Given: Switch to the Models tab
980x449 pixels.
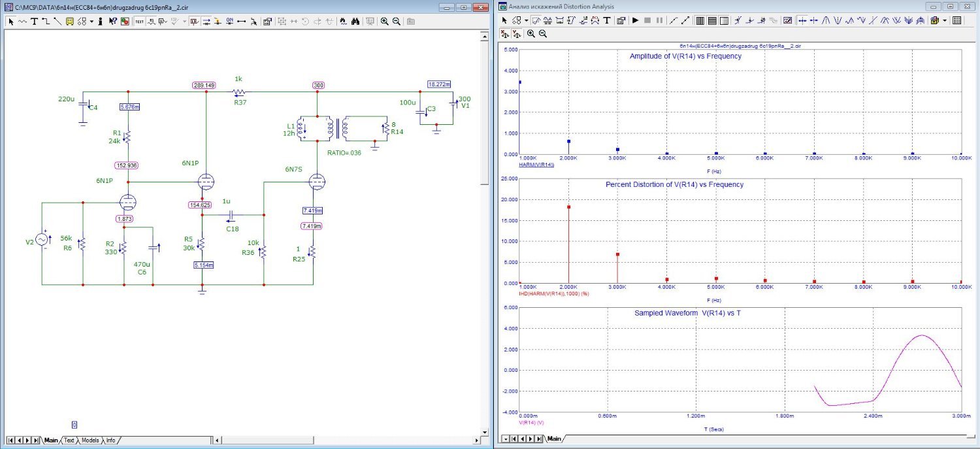Looking at the screenshot, I should (90, 441).
